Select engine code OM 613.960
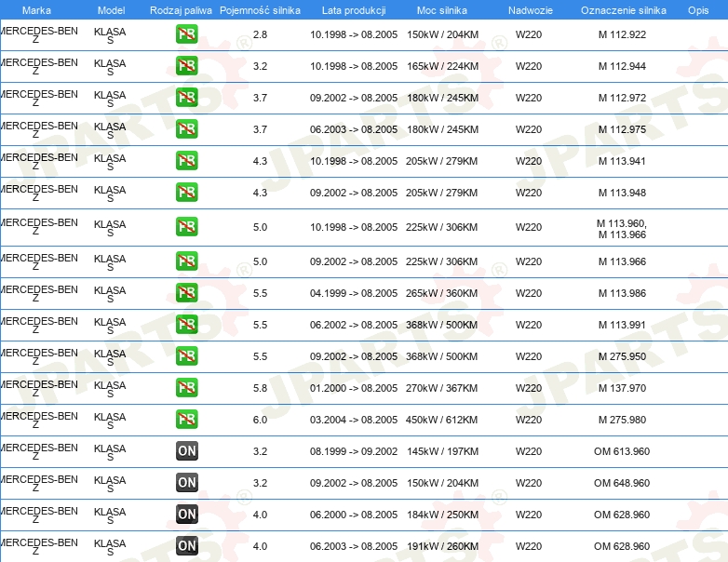The image size is (728, 562). coord(622,451)
